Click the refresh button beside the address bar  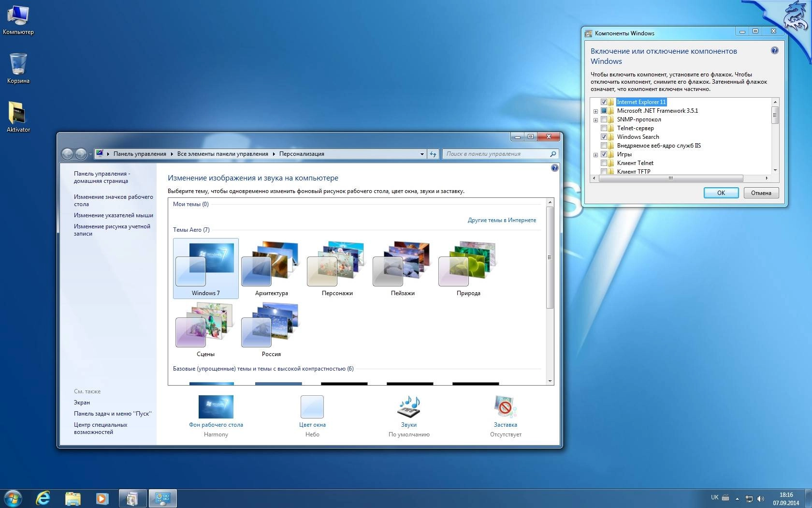point(433,154)
